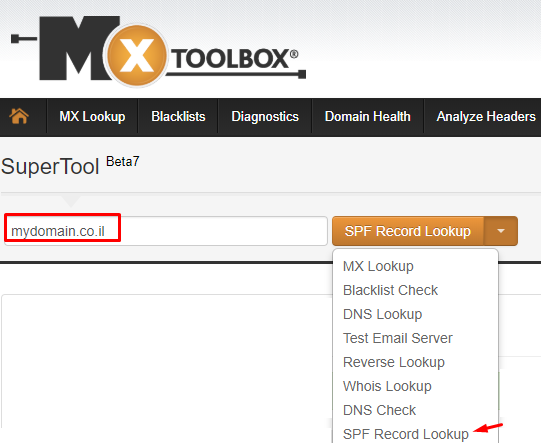Screen dimensions: 541x443
Task: Click the SuperTool page heading
Action: tap(50, 166)
